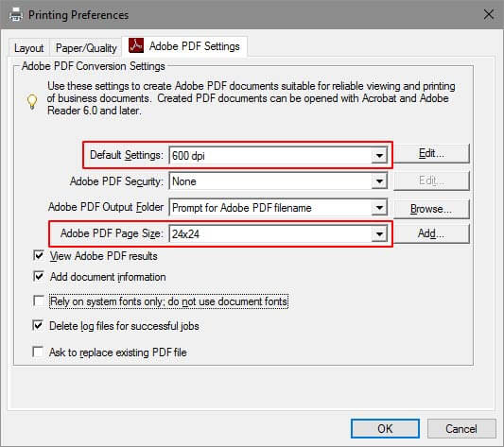
Task: Enable Rely on system fonts only
Action: coord(39,301)
